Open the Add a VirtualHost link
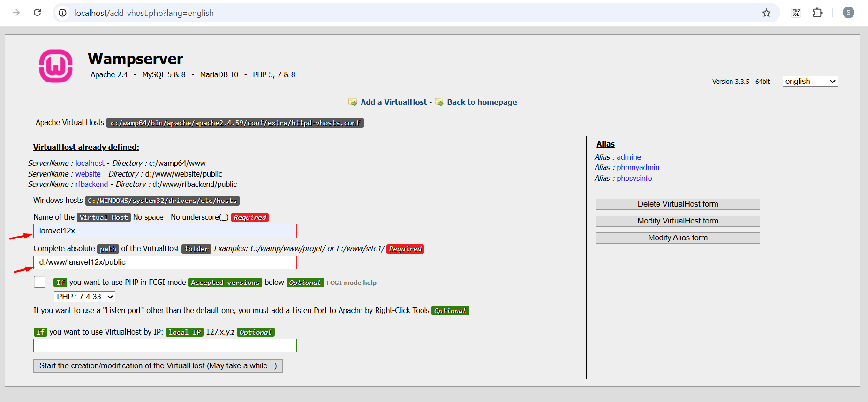 [x=393, y=102]
